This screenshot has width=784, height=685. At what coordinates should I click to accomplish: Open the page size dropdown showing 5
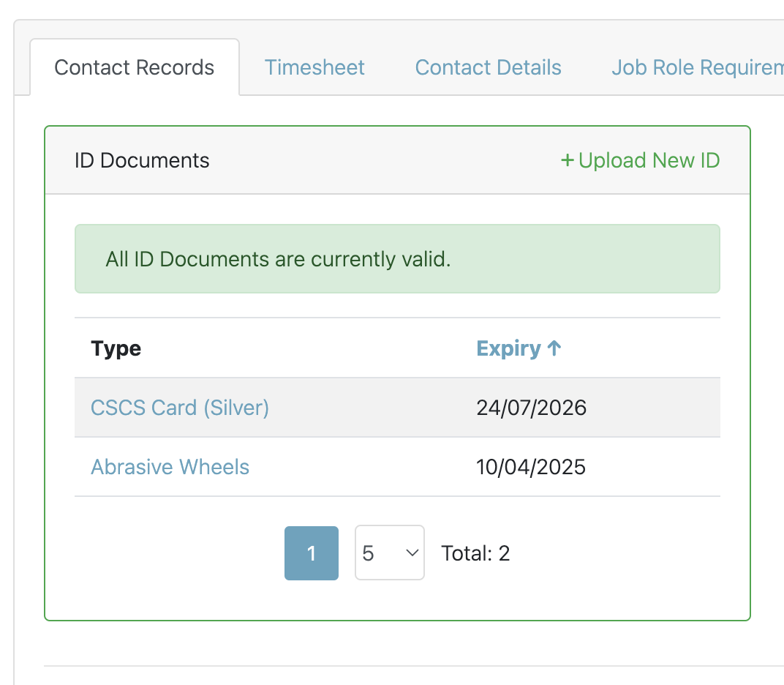click(x=389, y=553)
